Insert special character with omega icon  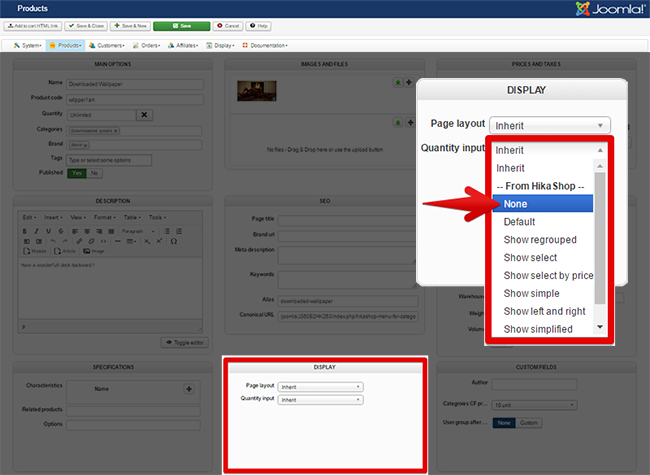coord(174,241)
